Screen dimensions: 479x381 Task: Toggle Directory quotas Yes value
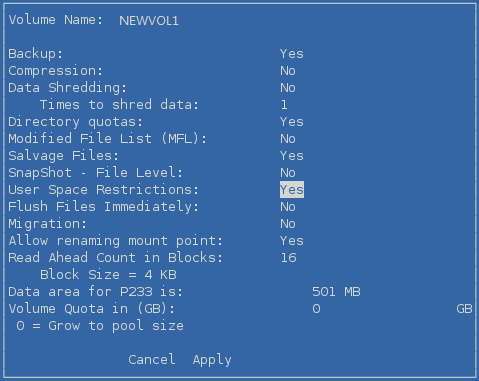pyautogui.click(x=292, y=122)
